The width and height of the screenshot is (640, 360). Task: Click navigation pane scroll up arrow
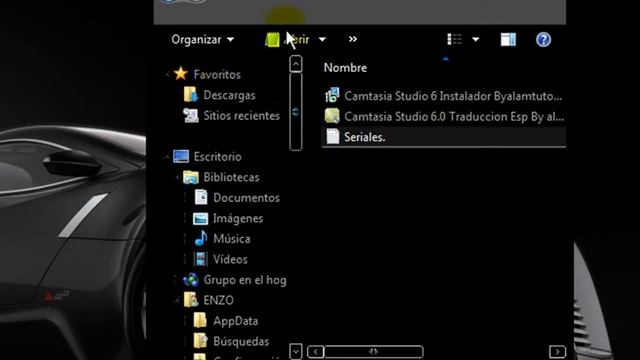296,64
